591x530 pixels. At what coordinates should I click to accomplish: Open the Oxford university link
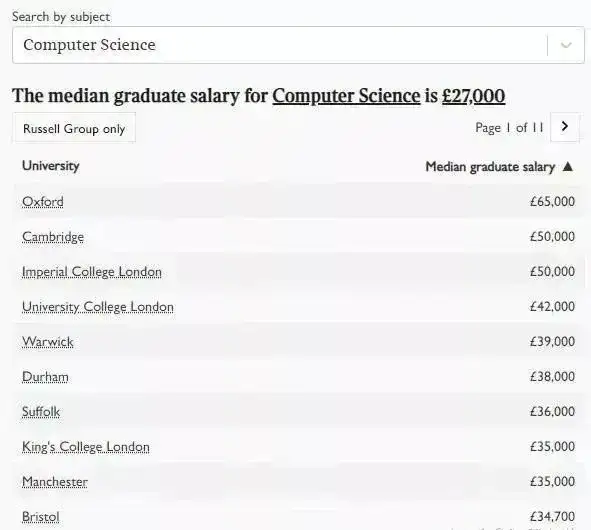(x=43, y=202)
